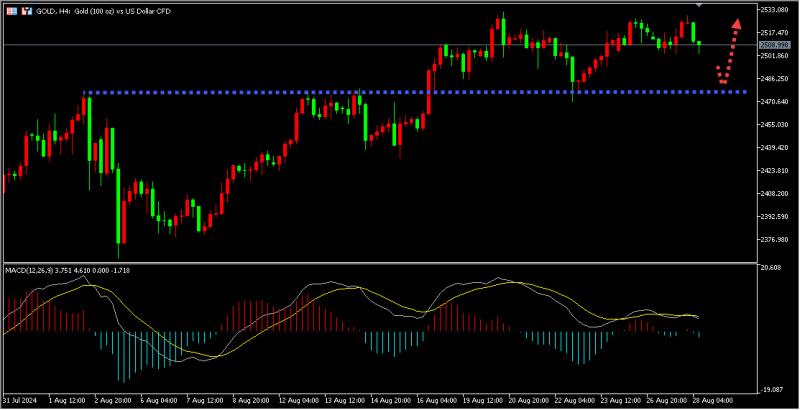Select the 2376.980 price scale value

[775, 239]
